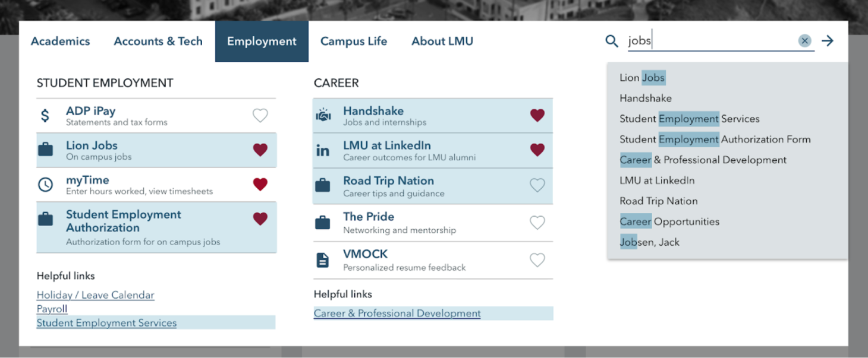The image size is (868, 358).
Task: Open the Holiday / Leave Calendar link
Action: 95,295
